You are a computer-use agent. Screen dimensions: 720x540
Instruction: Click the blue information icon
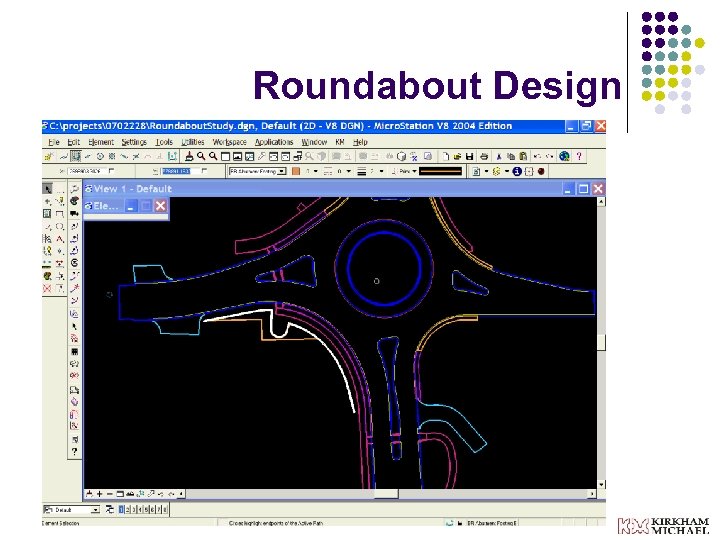pyautogui.click(x=517, y=171)
